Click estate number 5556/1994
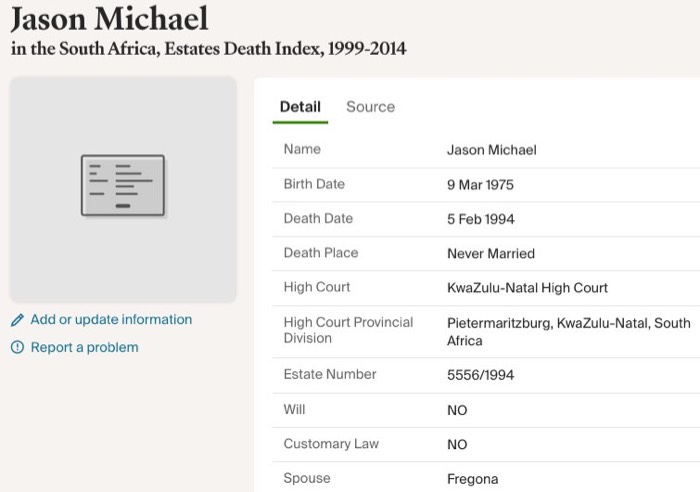700x492 pixels. (x=480, y=375)
